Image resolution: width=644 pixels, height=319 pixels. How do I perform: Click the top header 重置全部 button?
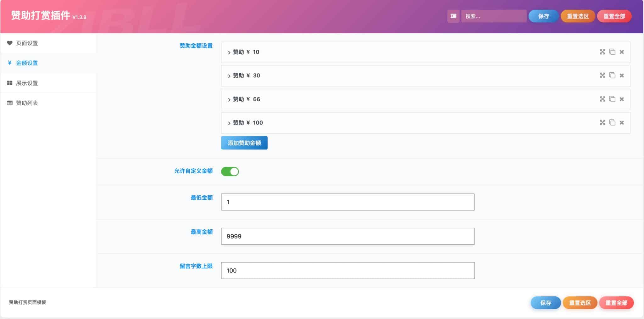coord(614,16)
